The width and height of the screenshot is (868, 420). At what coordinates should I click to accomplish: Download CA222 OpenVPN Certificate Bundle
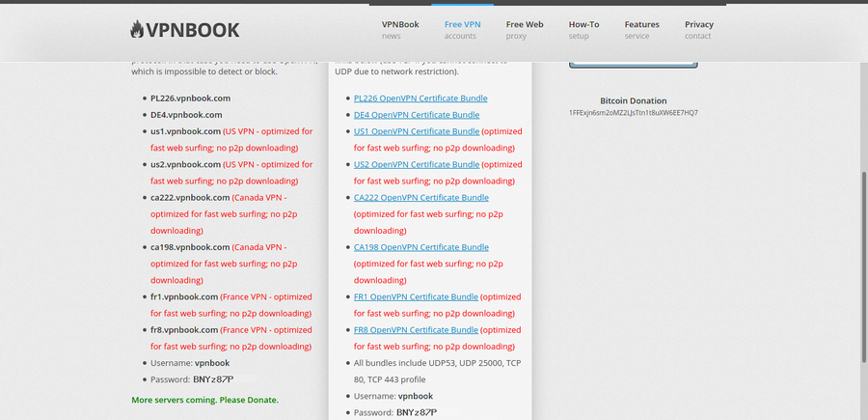click(421, 197)
